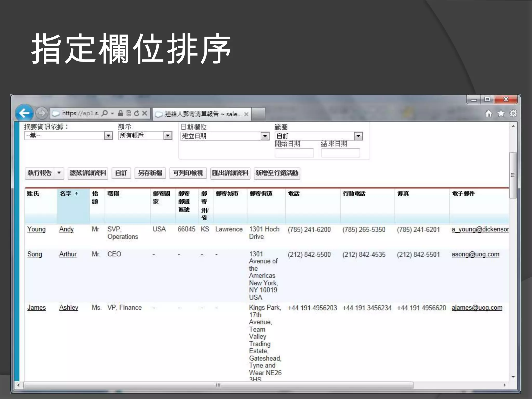Screen dimensions: 532x399
Task: Click email link ajames@uog.com
Action: [x=477, y=308]
